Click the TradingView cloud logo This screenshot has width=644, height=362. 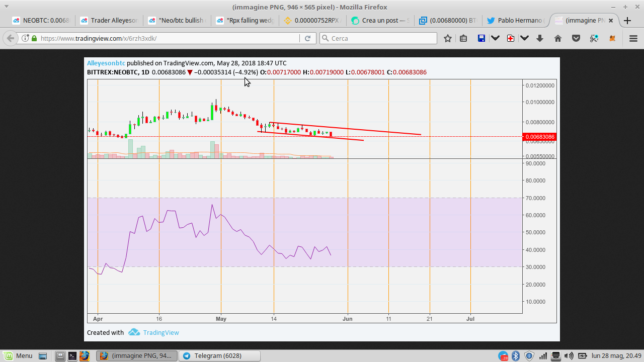tap(134, 332)
